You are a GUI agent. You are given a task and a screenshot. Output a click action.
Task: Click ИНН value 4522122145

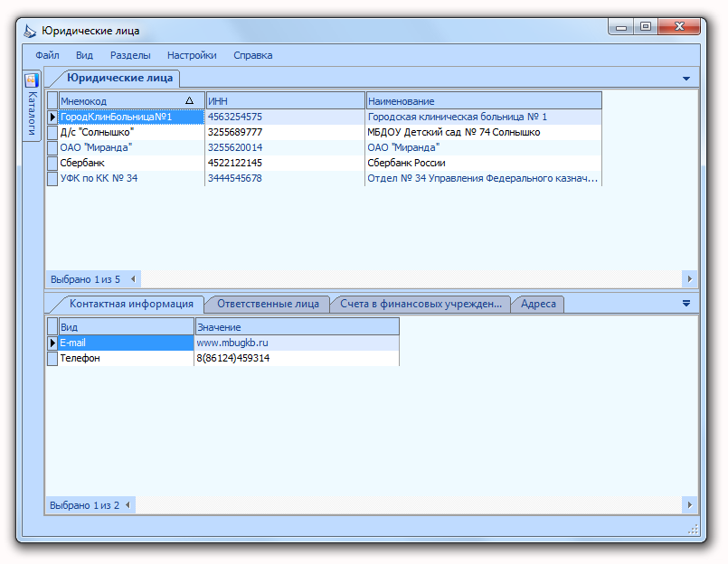235,163
